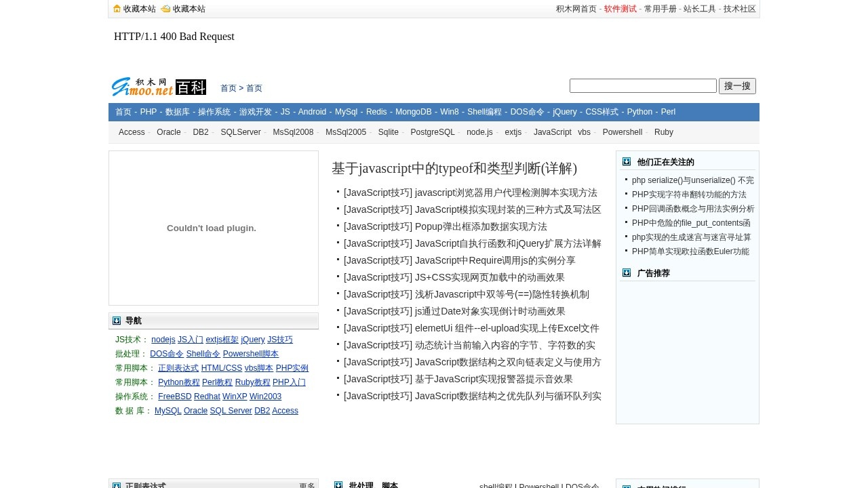Select the PostgreSQL sub-navigation item

tap(432, 132)
